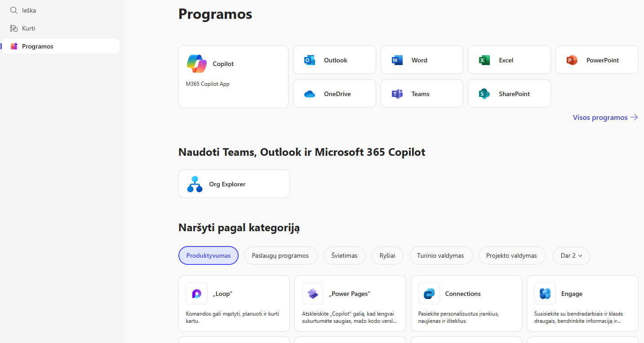644x343 pixels.
Task: Click the Engage card title
Action: pos(572,294)
